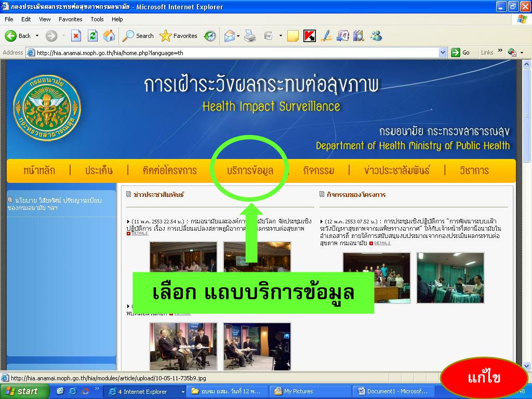Click the yellow note toolbar icon
This screenshot has width=532, height=399.
[293, 36]
